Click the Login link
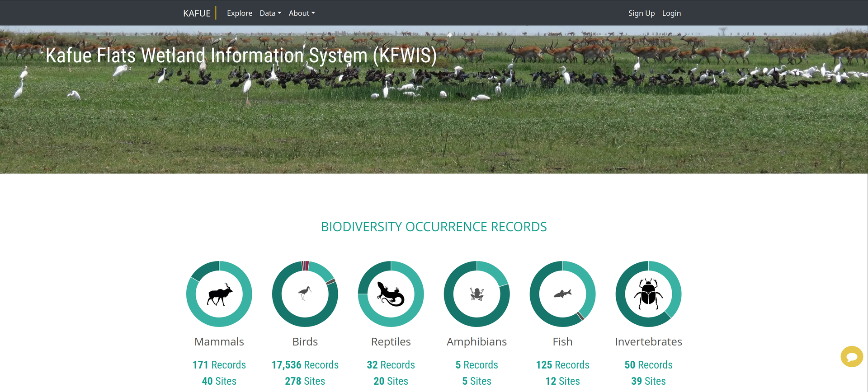 (671, 13)
